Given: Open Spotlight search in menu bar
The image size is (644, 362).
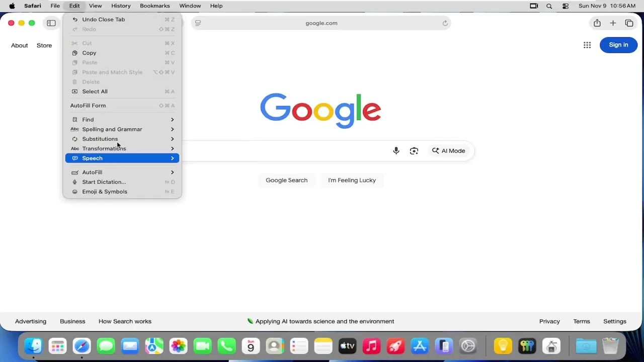Looking at the screenshot, I should pos(549,6).
